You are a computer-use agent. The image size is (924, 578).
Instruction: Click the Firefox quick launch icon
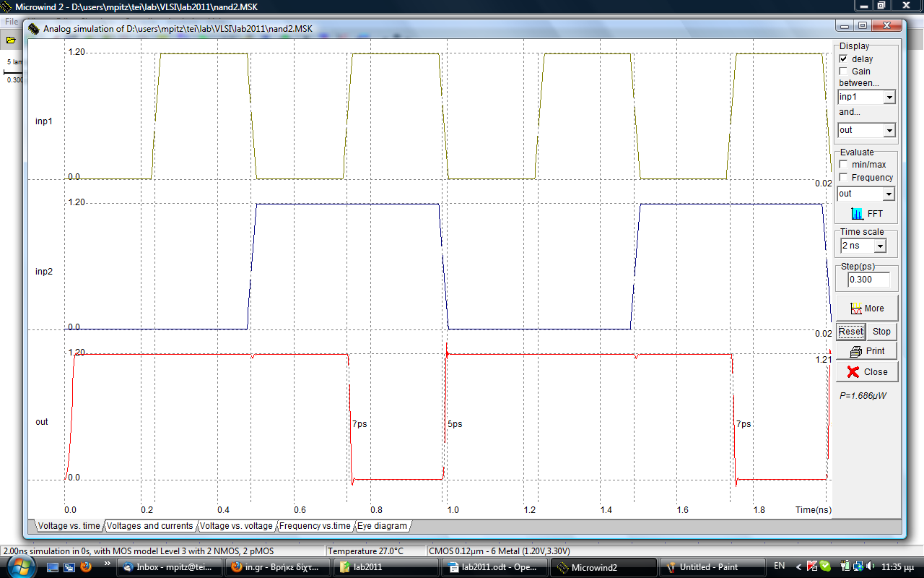click(x=87, y=567)
